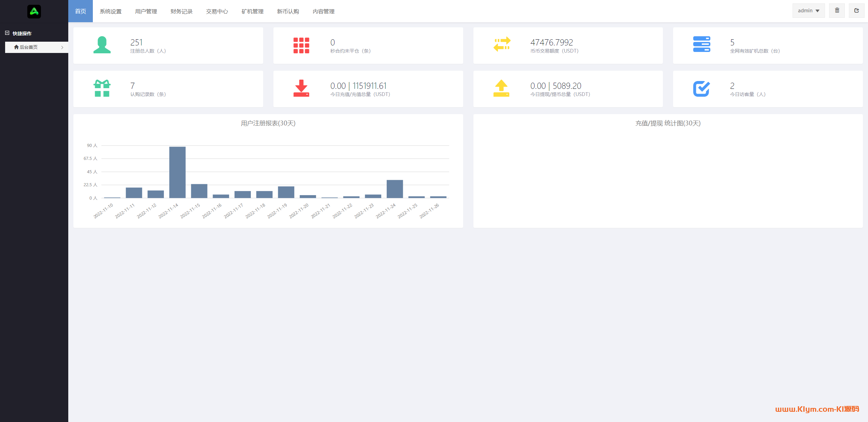Click the blue checkbox visitors icon

point(701,89)
